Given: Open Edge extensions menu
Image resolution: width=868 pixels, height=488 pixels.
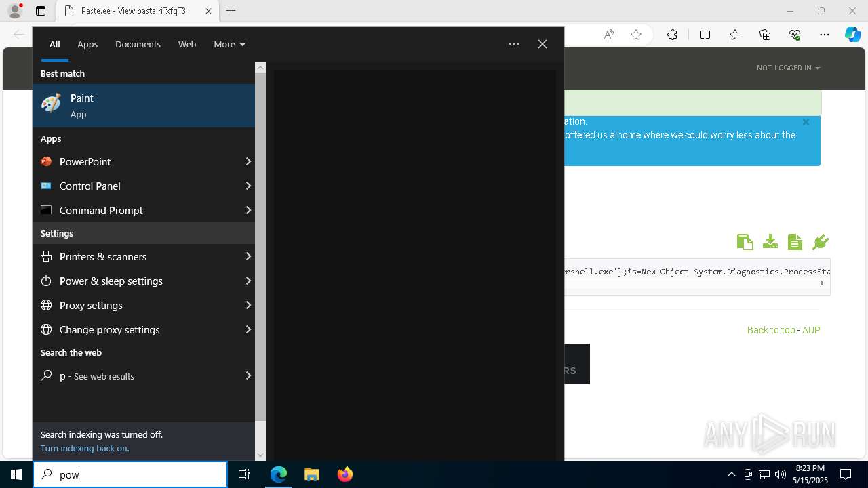Looking at the screenshot, I should (x=672, y=35).
